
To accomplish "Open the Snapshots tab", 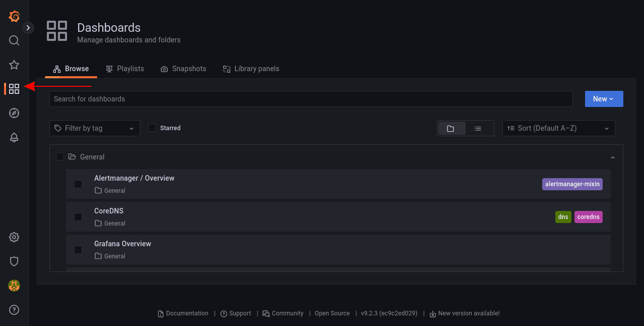I will 183,69.
